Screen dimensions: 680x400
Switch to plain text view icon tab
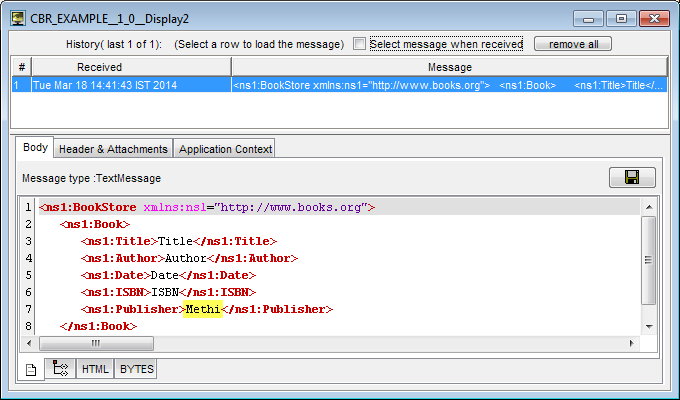coord(31,370)
